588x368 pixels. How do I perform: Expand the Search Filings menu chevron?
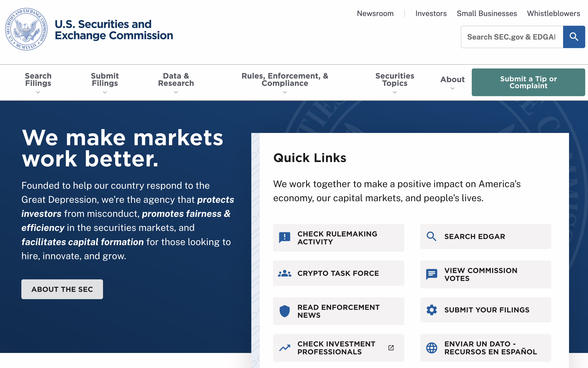(x=38, y=92)
